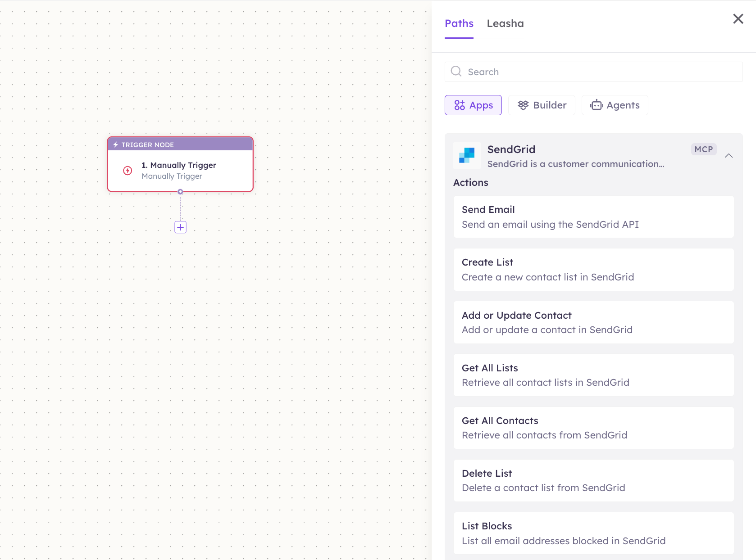The image size is (756, 560).
Task: Choose the Create List action
Action: (x=593, y=270)
